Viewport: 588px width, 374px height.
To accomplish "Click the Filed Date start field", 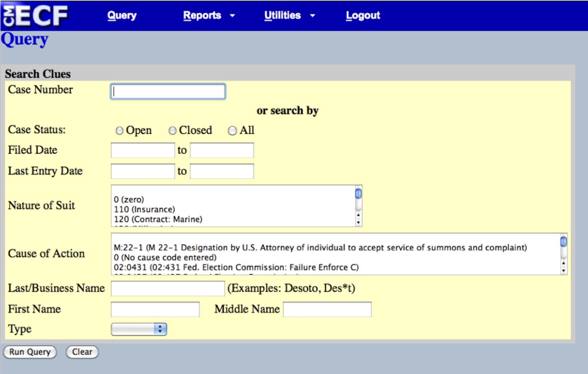I will 143,150.
